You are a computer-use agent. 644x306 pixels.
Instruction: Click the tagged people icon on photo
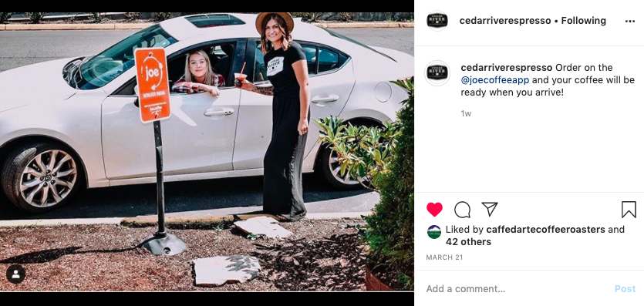[15, 274]
